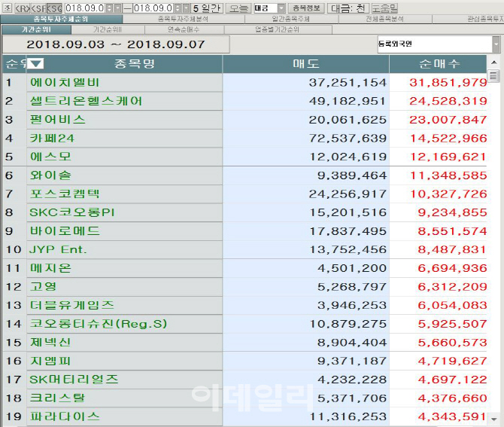Click the 대금: 천 unit button
The image size is (504, 427).
click(348, 8)
